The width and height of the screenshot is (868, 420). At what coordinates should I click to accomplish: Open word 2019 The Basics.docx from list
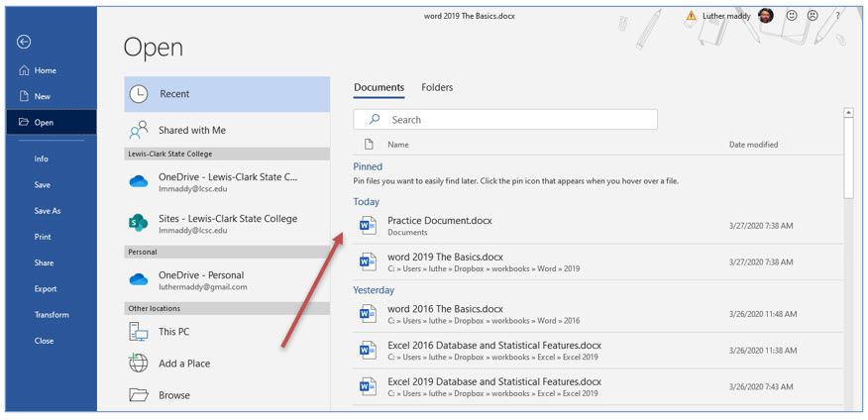597,262
